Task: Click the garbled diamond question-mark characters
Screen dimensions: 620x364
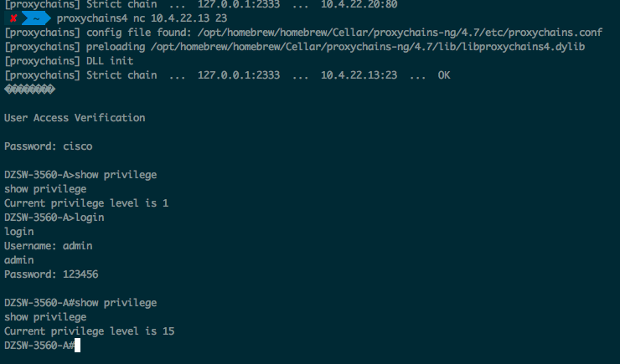Action: [x=29, y=90]
